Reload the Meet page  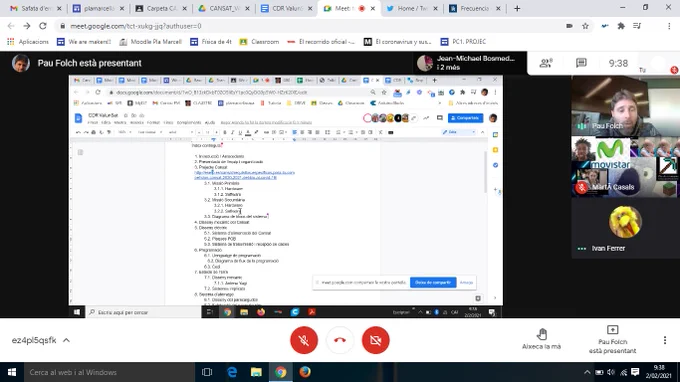coord(42,26)
